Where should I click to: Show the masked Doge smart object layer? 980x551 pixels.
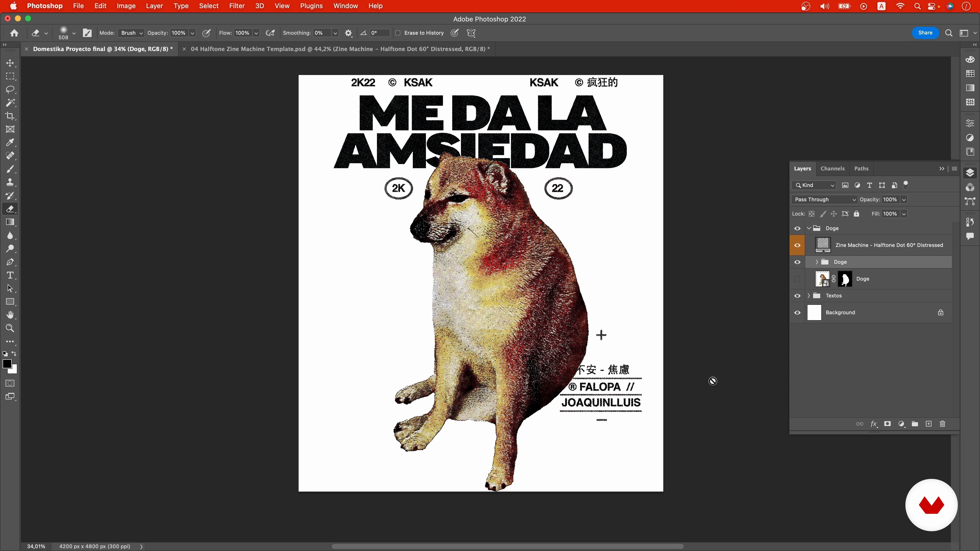(x=797, y=279)
